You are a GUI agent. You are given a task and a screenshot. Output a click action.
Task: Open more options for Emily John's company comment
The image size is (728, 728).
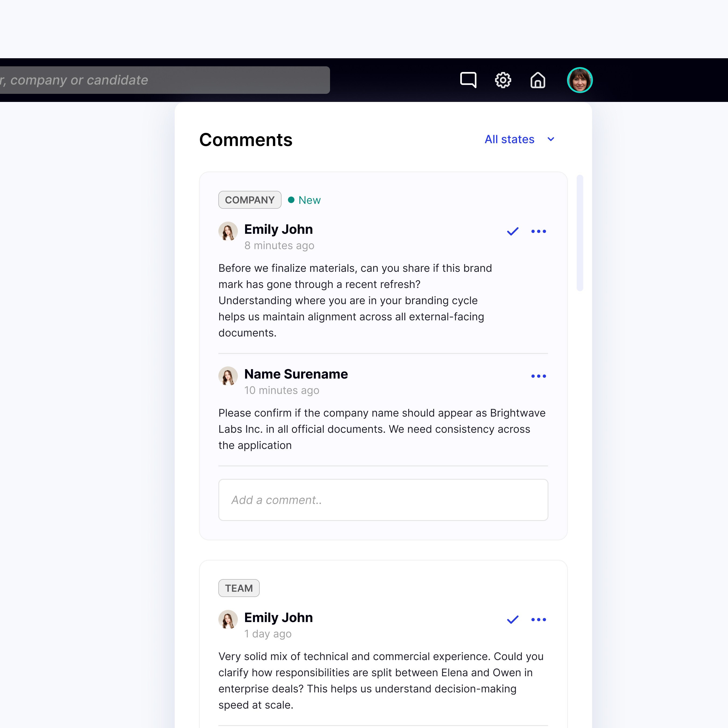[538, 231]
